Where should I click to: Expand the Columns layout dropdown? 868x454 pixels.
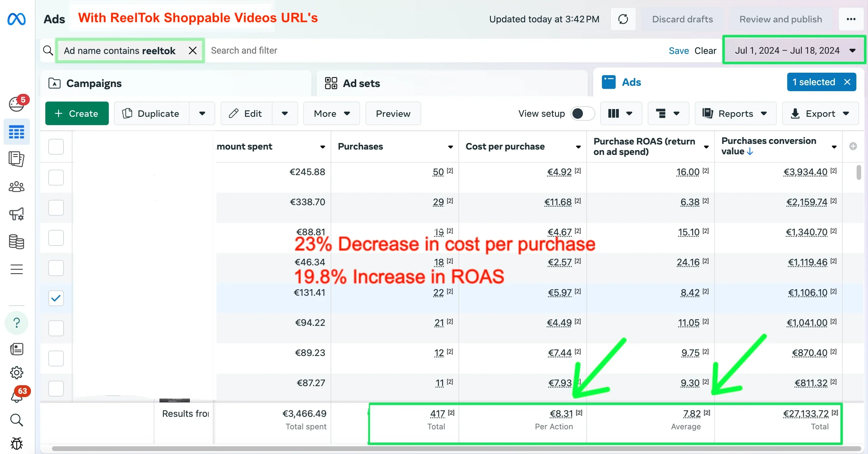coord(621,113)
